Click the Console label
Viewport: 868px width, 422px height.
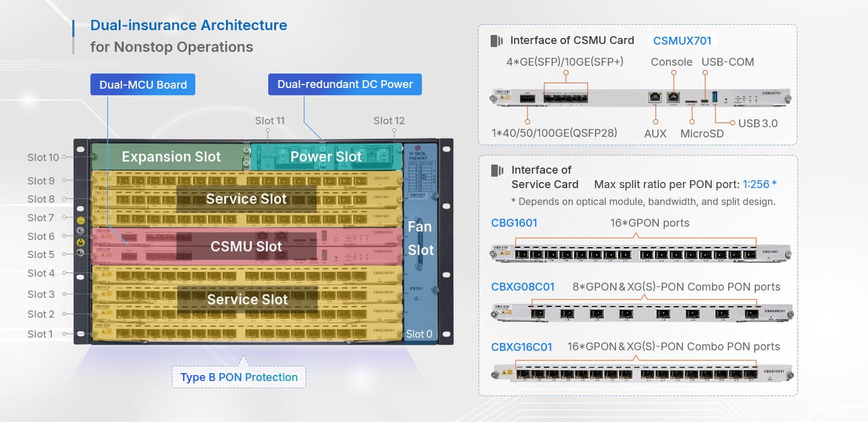(x=671, y=62)
